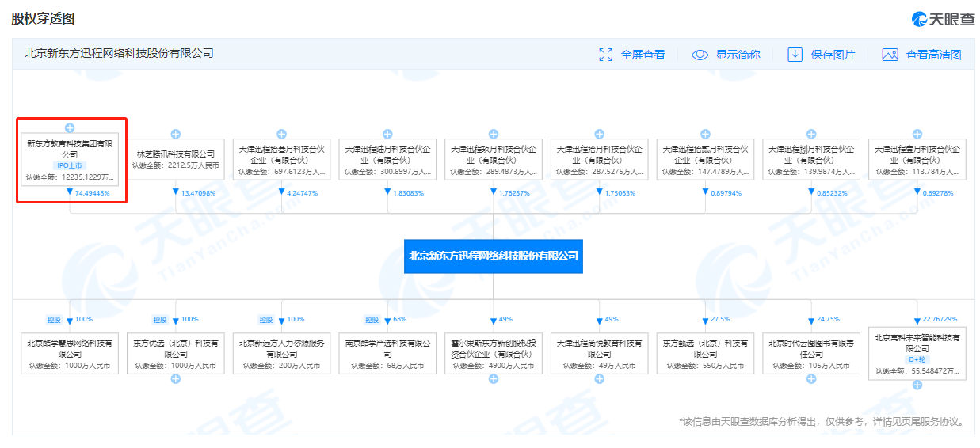980x448 pixels.
Task: Select the 新东方教育科技集团有限公司 shareholder card
Action: [70, 159]
